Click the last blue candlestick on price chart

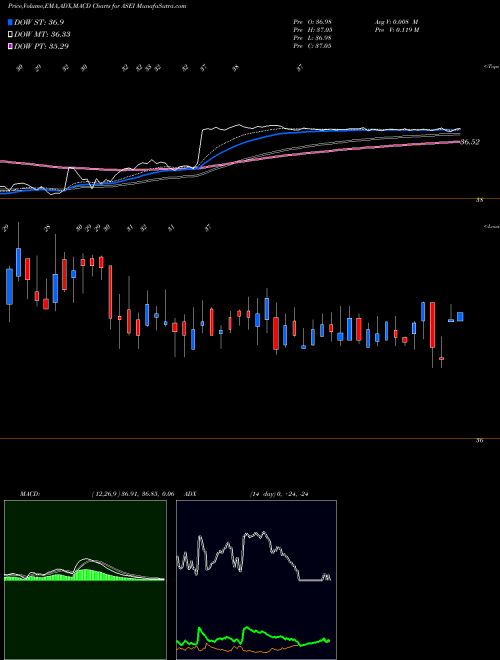[x=460, y=317]
